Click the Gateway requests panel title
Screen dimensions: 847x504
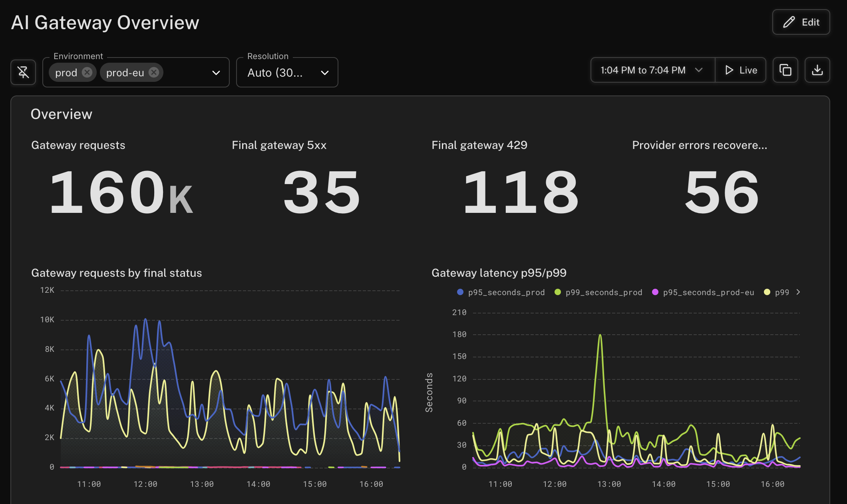[78, 145]
